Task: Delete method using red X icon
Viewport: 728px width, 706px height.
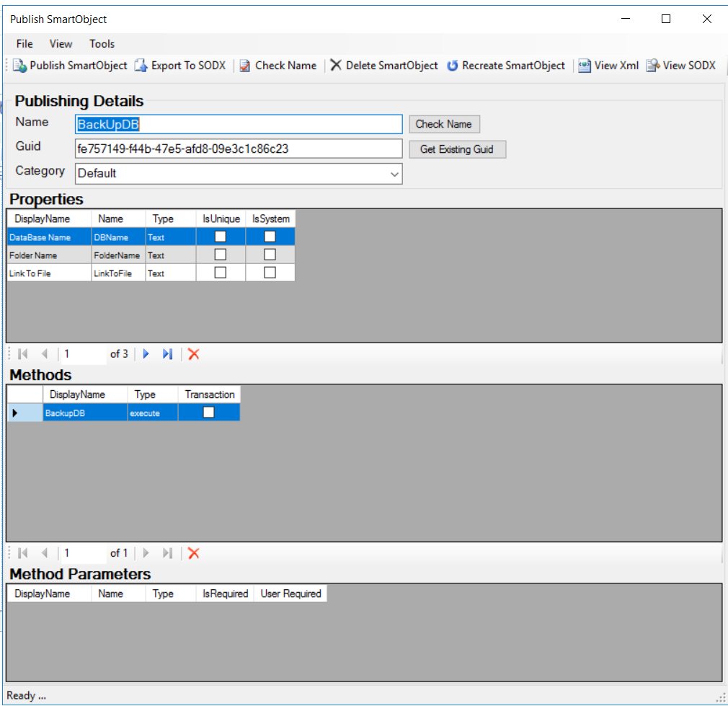Action: pos(193,553)
